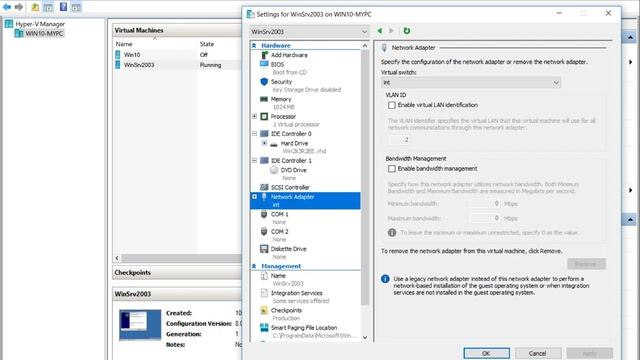Open Integration Services setting
Screen dimensions: 640x360
click(x=296, y=293)
